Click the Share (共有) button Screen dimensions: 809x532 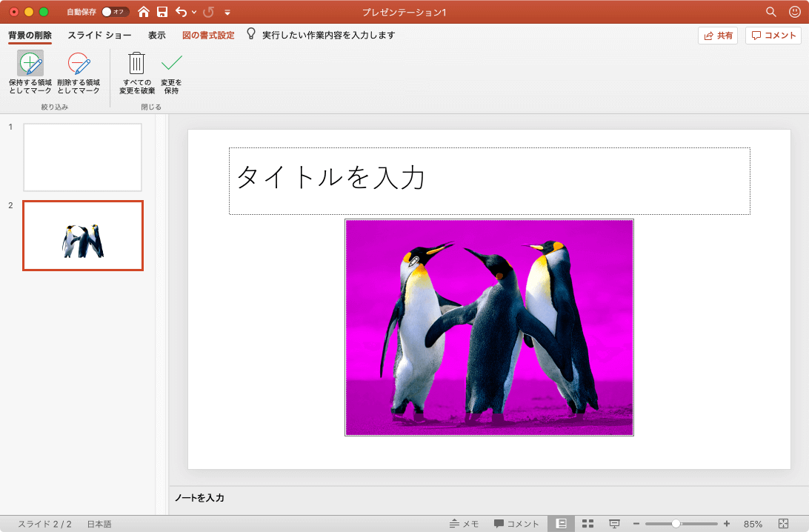(717, 36)
